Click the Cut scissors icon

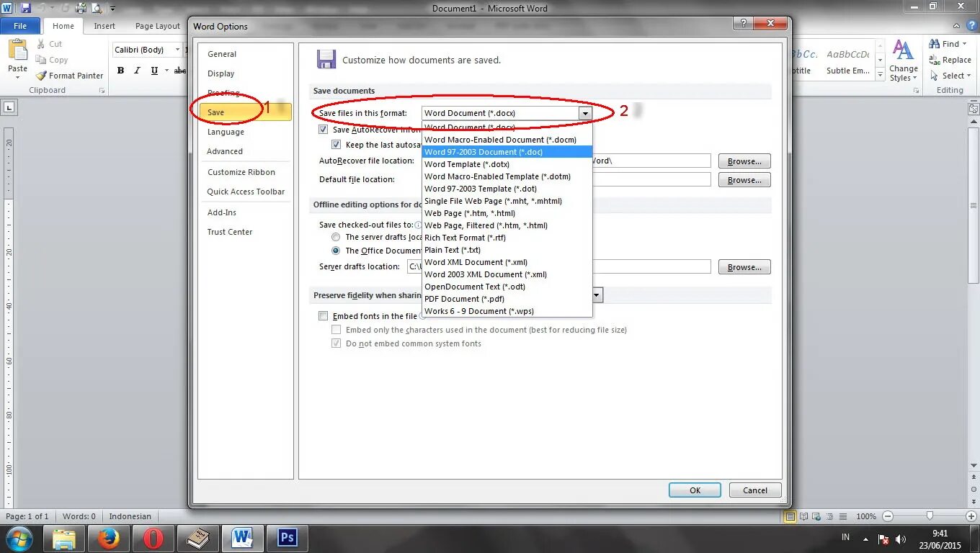click(40, 44)
